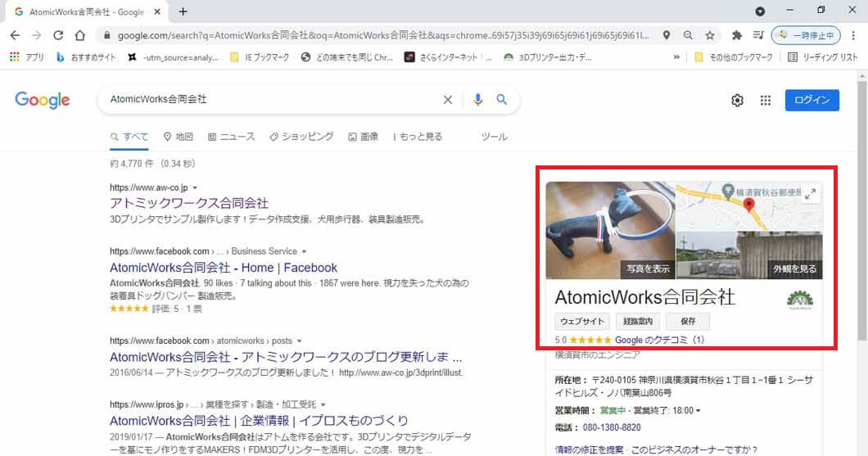Open the 外観を見る street view thumbnail

749,255
